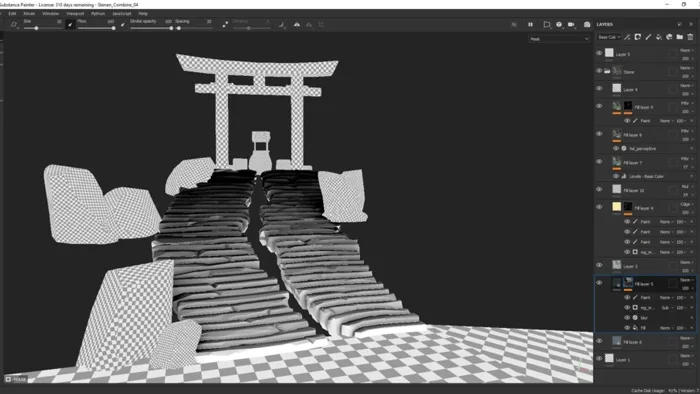Open the Viewport menu
This screenshot has height=394, width=700.
tap(75, 13)
